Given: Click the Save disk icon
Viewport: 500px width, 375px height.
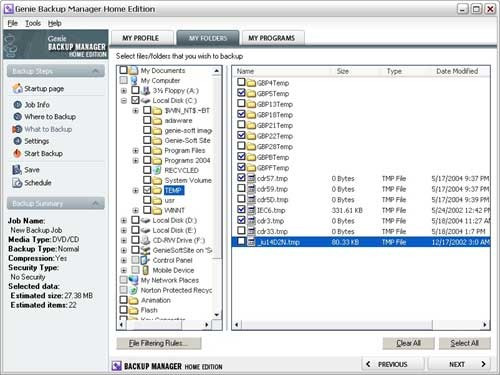Looking at the screenshot, I should pos(17,170).
